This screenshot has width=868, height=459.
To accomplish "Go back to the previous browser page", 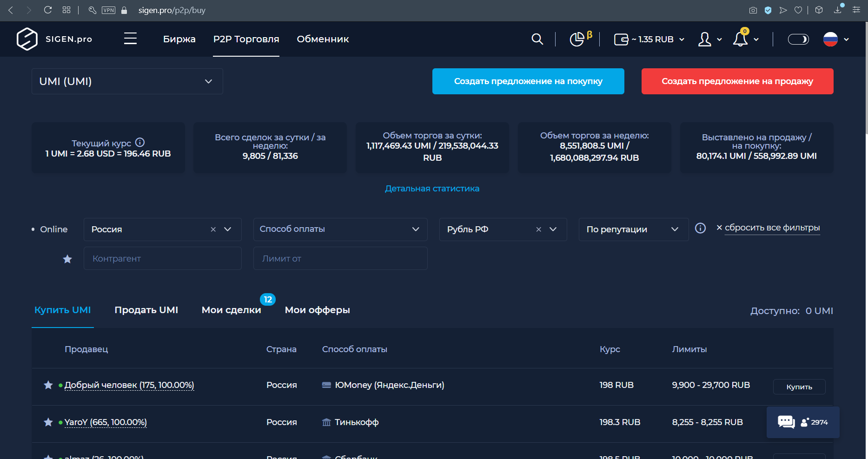I will click(x=11, y=10).
